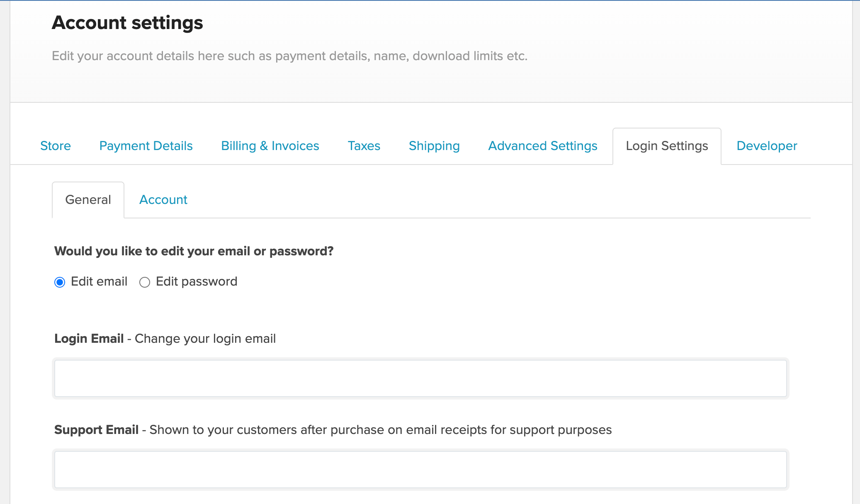Switch to the Developer tab
860x504 pixels.
(x=767, y=146)
